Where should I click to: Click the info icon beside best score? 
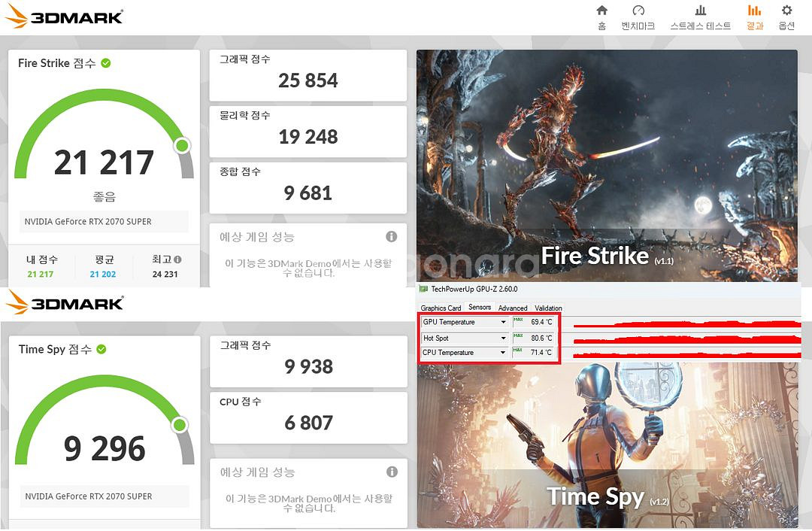177,259
